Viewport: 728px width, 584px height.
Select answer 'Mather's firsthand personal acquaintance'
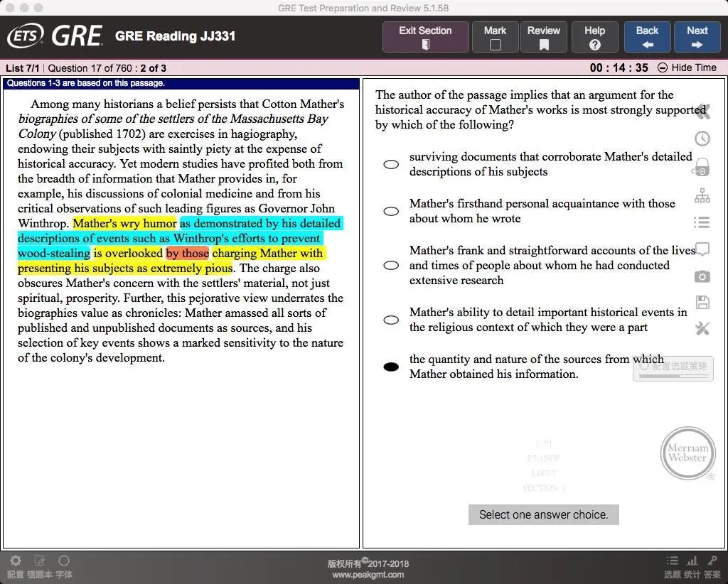pos(391,211)
